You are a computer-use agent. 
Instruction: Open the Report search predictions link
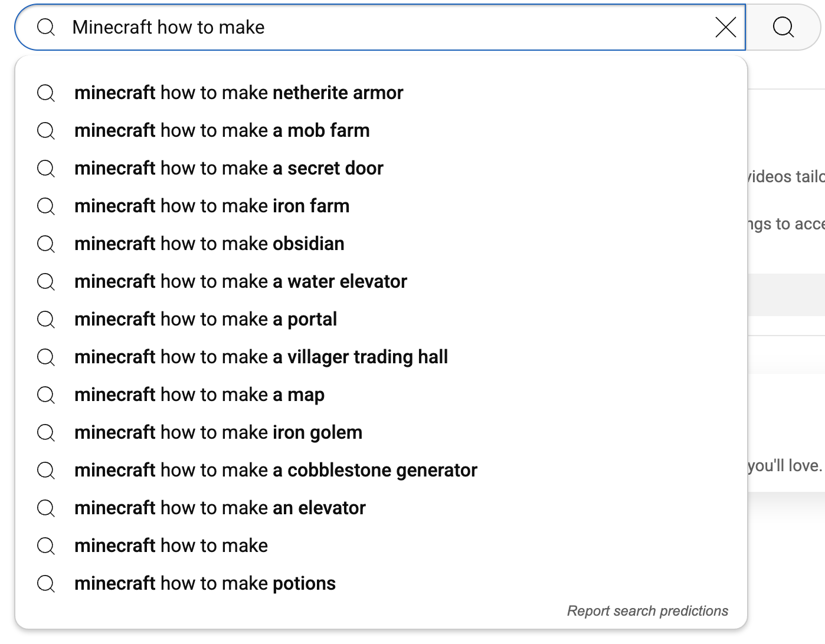pyautogui.click(x=647, y=611)
